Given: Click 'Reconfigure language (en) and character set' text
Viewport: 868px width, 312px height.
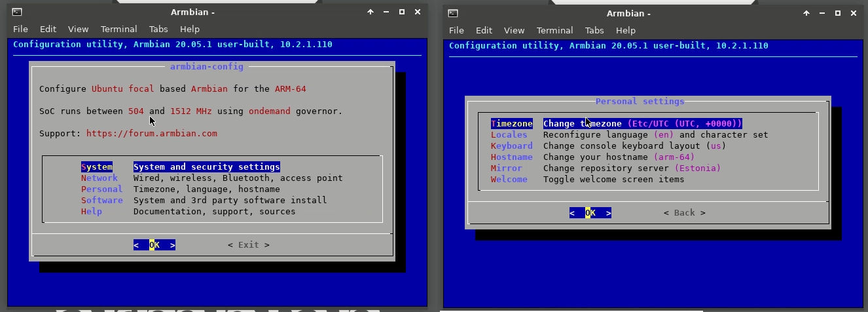Looking at the screenshot, I should [x=656, y=134].
